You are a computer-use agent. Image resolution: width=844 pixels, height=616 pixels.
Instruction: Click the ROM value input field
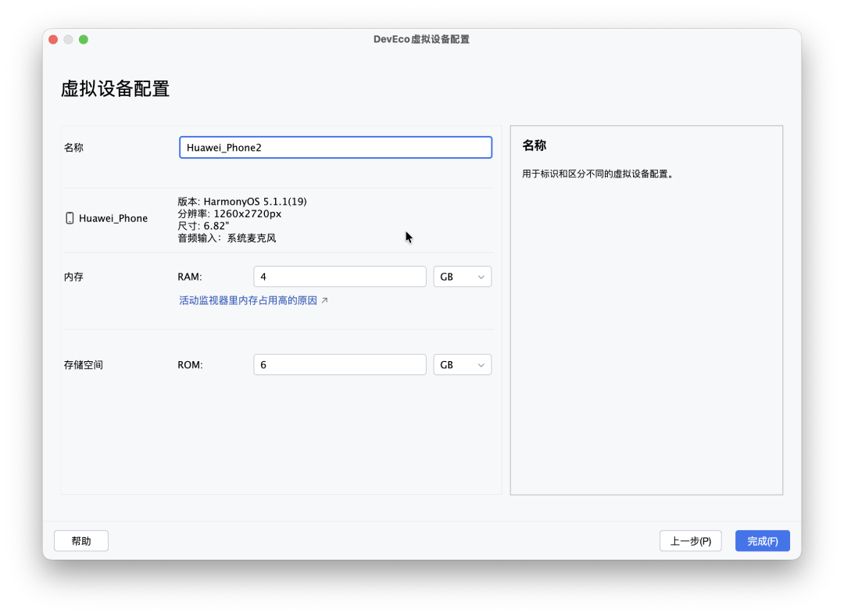coord(340,365)
